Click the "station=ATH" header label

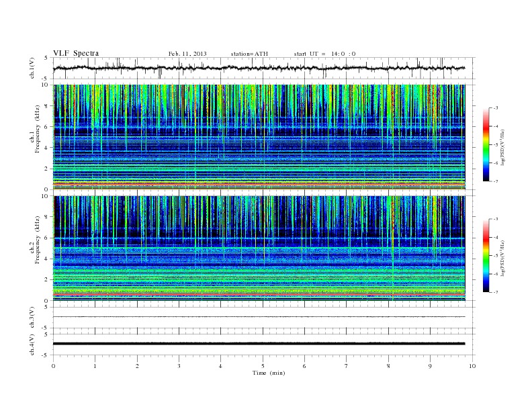coord(249,54)
